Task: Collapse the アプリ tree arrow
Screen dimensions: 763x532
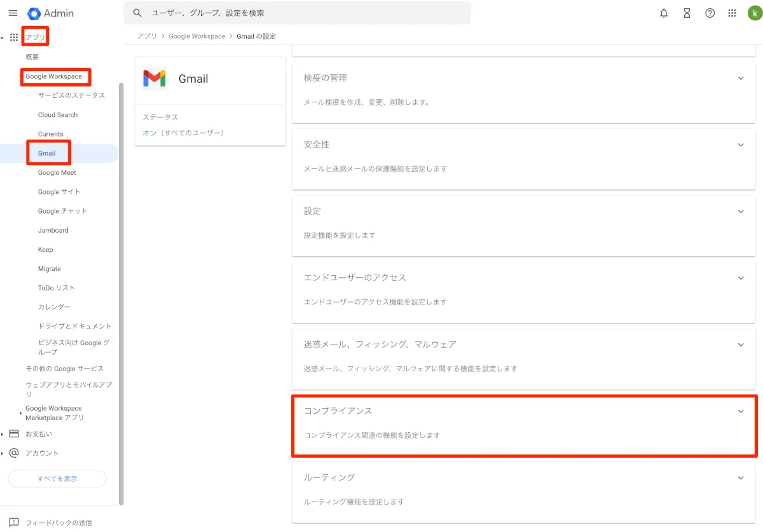Action: (x=3, y=38)
